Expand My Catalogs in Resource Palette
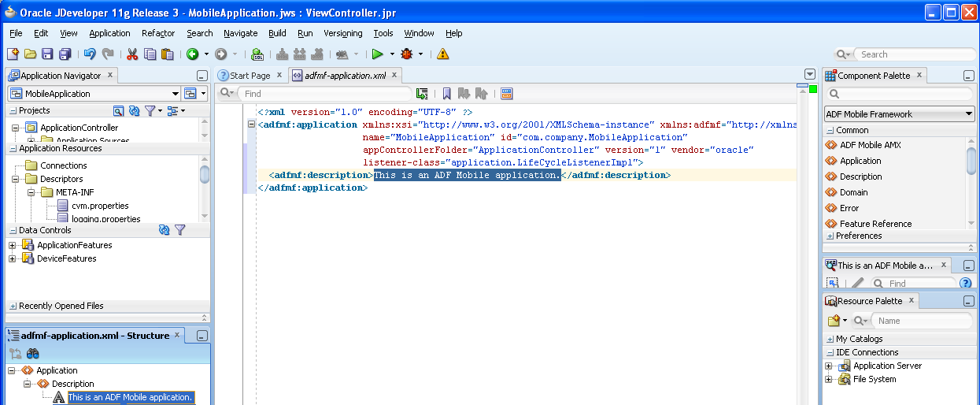 point(830,339)
